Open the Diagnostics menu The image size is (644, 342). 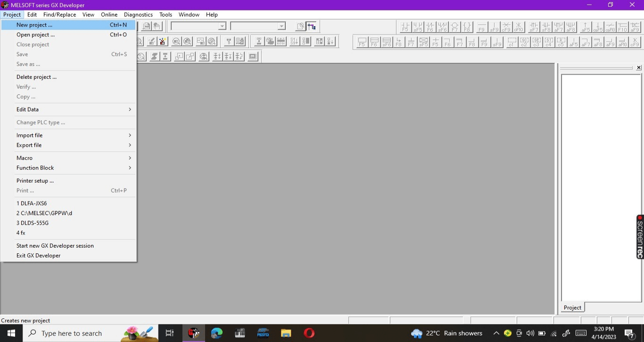click(x=138, y=15)
